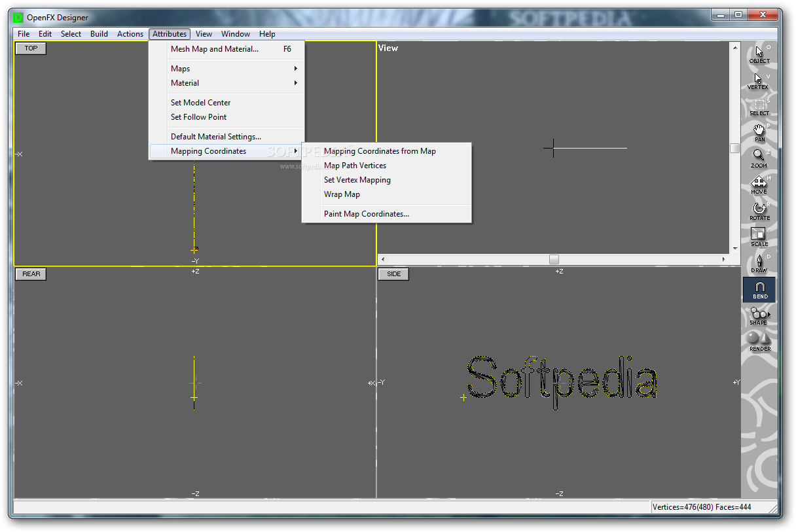Select the Object tool in the sidebar
The height and width of the screenshot is (532, 796).
pos(759,54)
